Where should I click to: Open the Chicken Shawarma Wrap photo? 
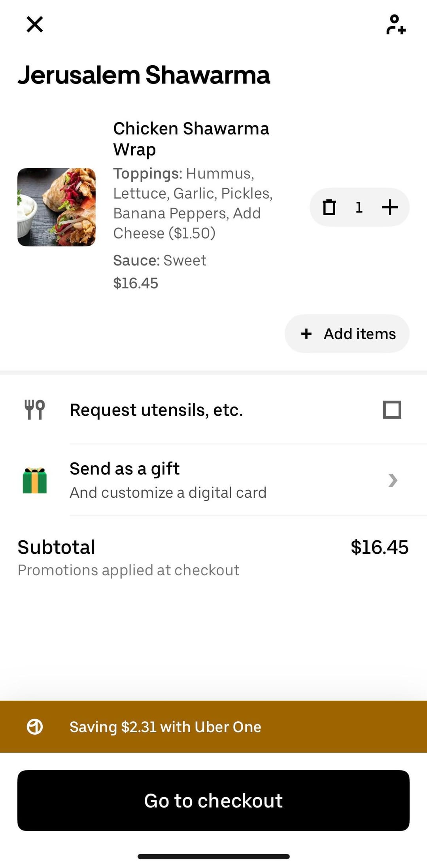[x=57, y=207]
